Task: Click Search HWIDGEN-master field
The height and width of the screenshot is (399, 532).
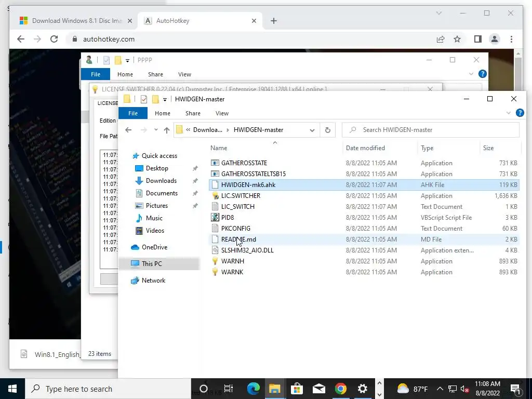Action: pyautogui.click(x=431, y=129)
